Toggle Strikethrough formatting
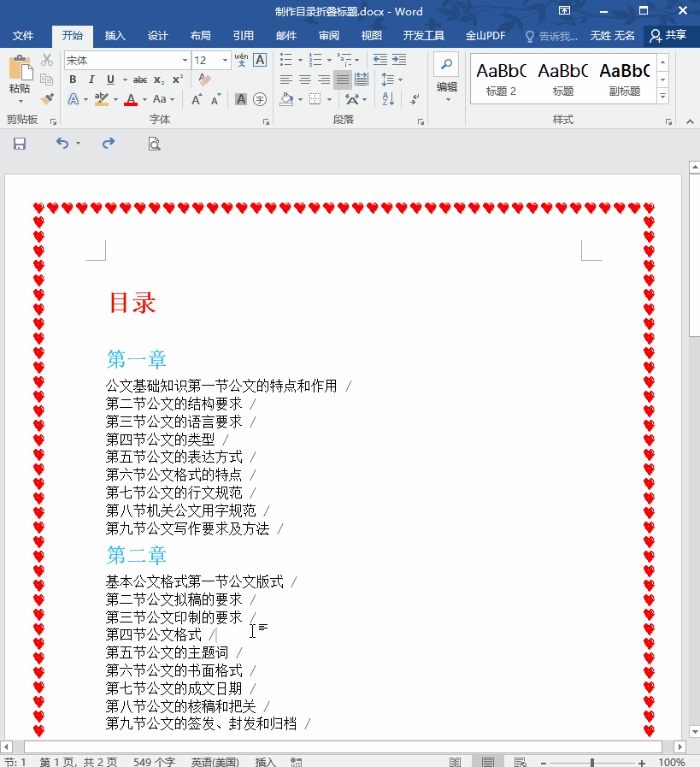The image size is (700, 767). [140, 80]
